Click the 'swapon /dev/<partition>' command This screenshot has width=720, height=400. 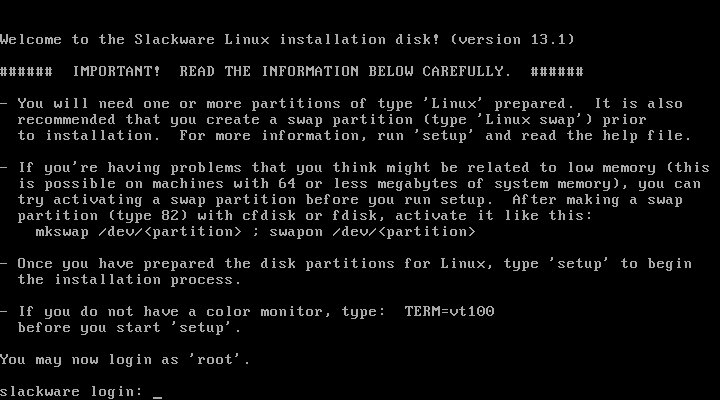372,232
